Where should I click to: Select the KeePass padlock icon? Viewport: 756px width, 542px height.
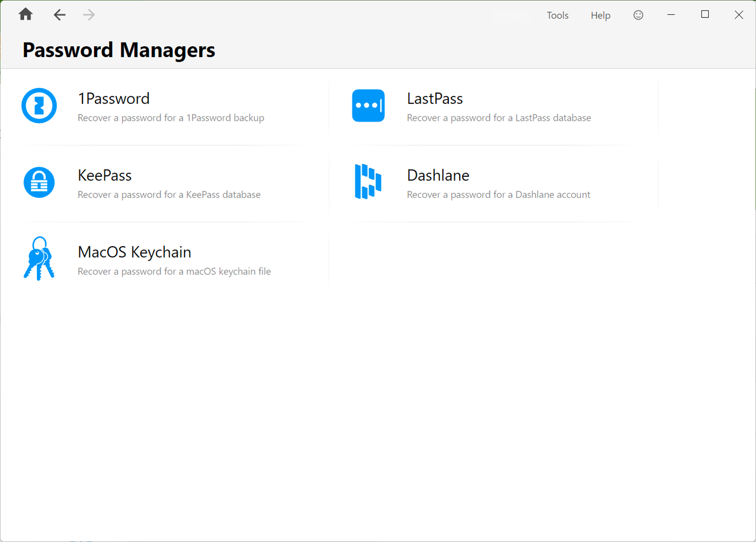(x=39, y=182)
